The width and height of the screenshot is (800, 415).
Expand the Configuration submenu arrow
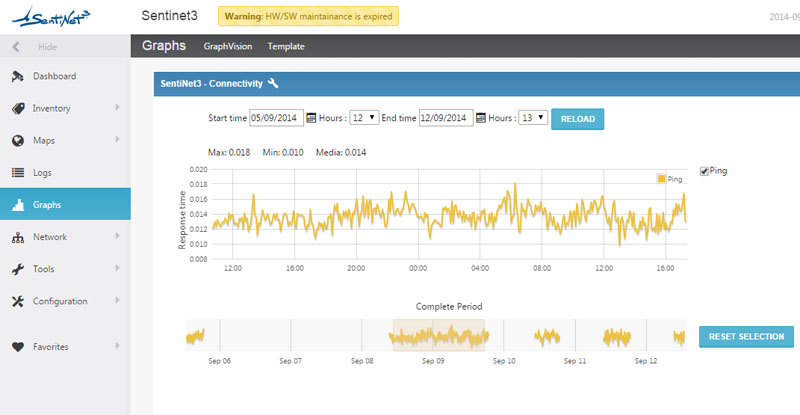[x=117, y=300]
